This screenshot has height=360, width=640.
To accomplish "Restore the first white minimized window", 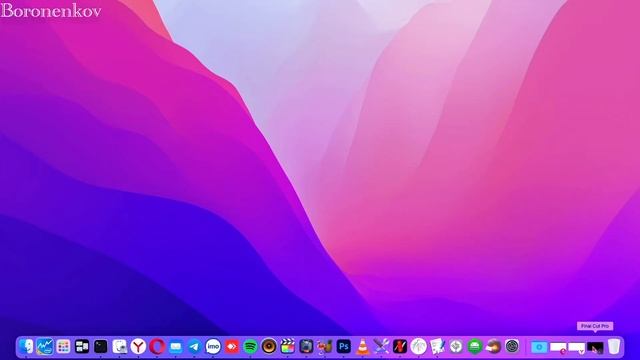I will (x=558, y=347).
